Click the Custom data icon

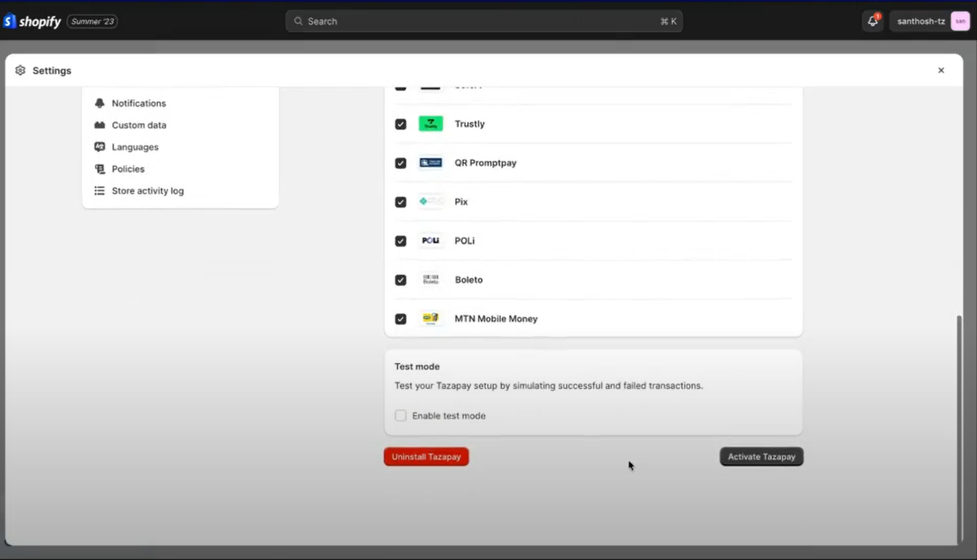coord(100,125)
